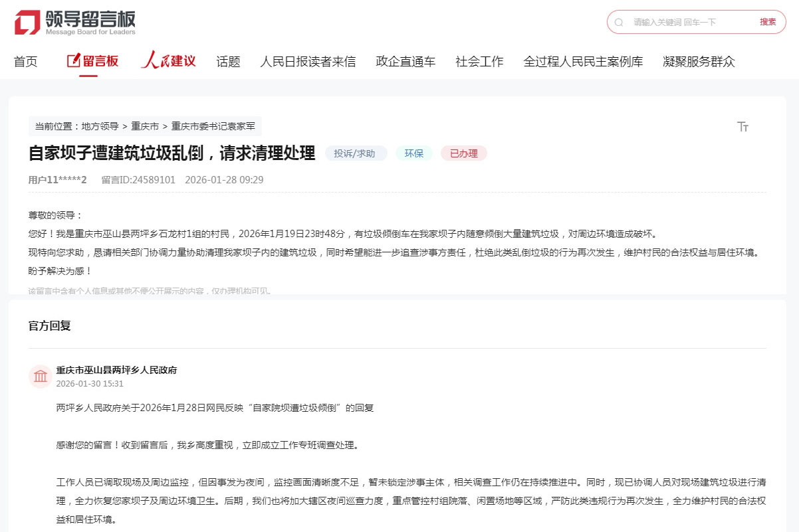Viewport: 799px width, 532px height.
Task: Switch to the 话题 tab
Action: tap(228, 61)
